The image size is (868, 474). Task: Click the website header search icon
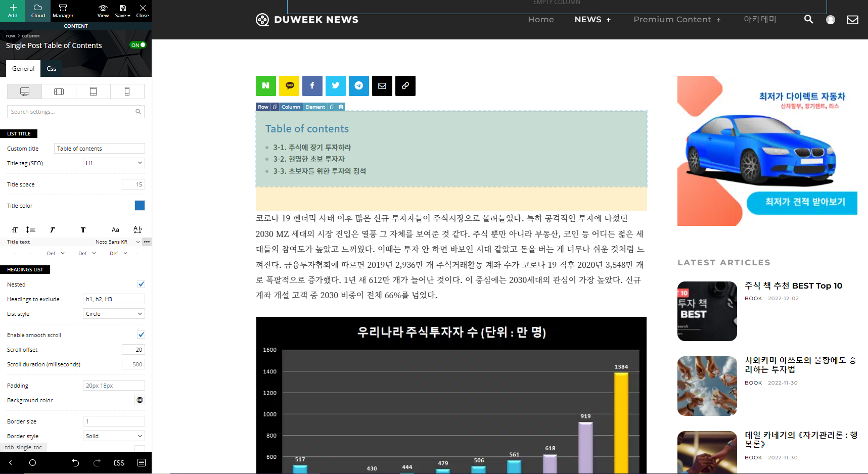coord(809,19)
